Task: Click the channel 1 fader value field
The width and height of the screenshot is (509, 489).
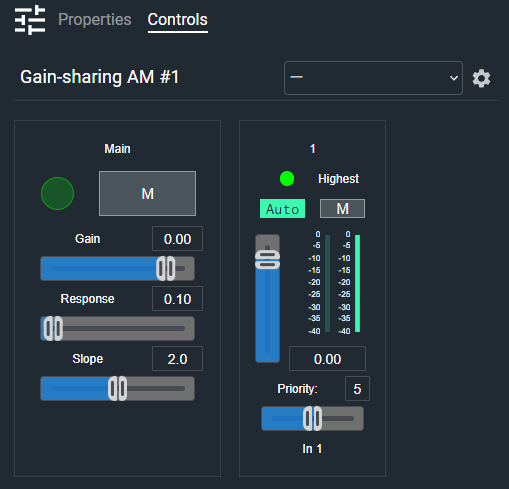Action: pos(327,359)
